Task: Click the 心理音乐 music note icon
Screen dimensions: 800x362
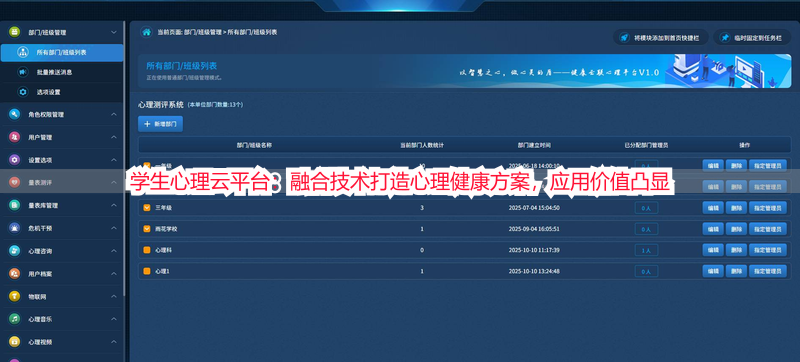Action: click(14, 319)
